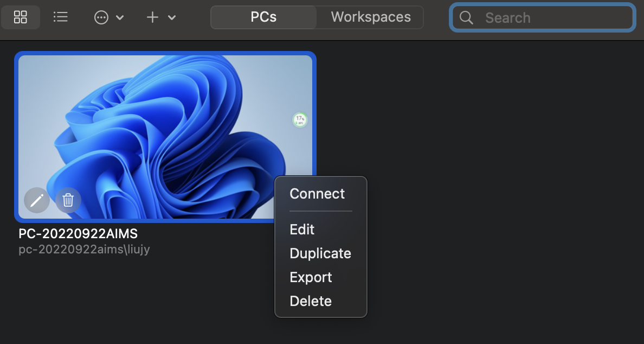Click the magnifying glass search icon

point(466,17)
